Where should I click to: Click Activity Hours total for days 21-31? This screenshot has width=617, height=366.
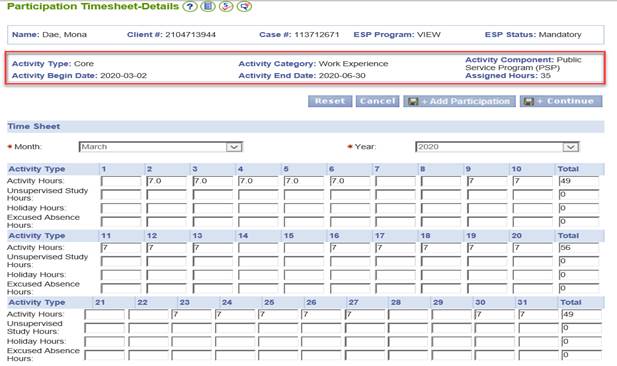coord(581,315)
